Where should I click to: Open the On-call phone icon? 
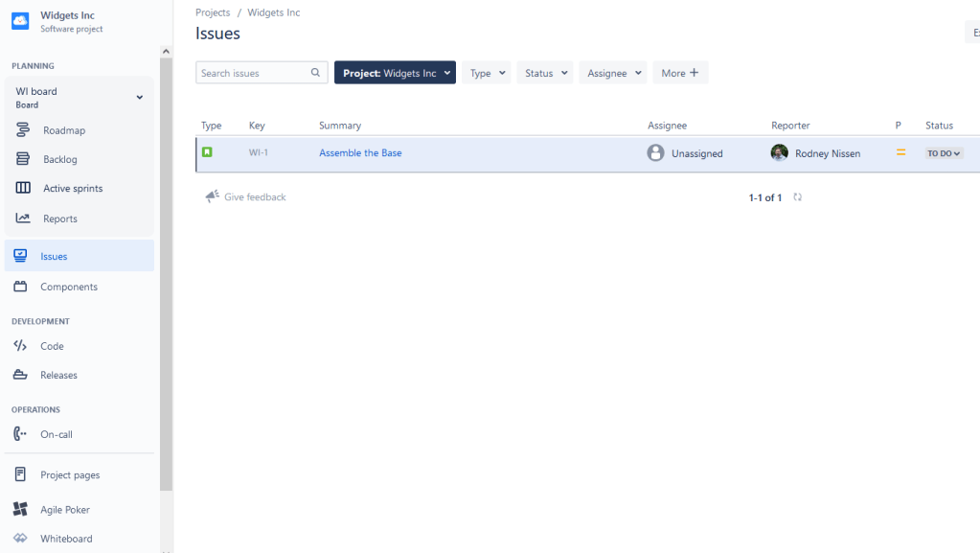coord(20,434)
